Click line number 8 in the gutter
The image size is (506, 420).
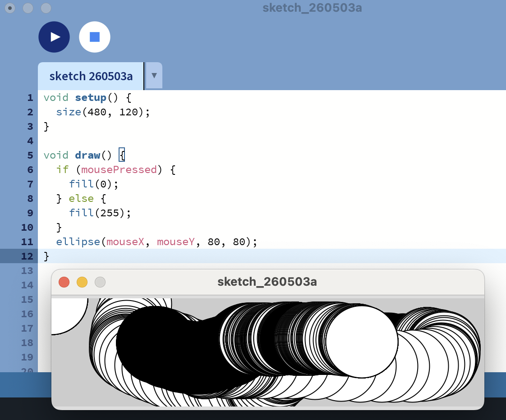[x=30, y=198]
